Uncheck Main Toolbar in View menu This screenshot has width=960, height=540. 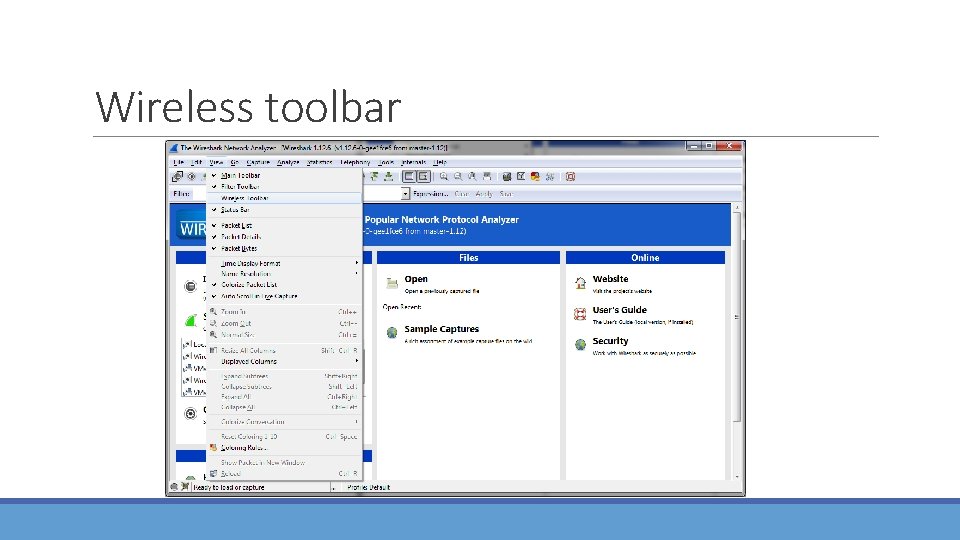(284, 175)
